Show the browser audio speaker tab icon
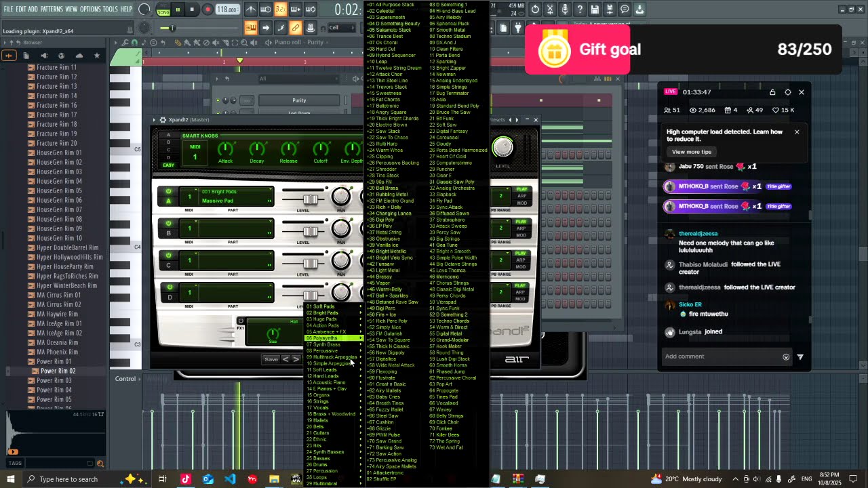 click(44, 56)
